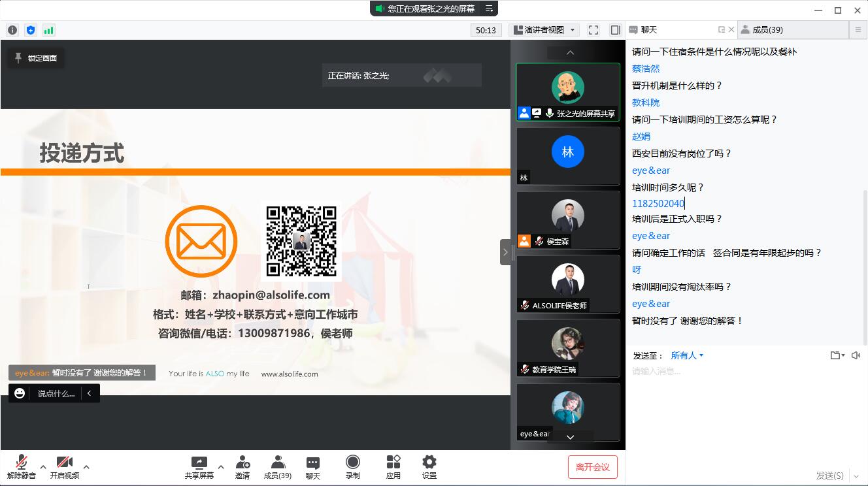This screenshot has width=868, height=486.
Task: Open the 演讲者视图 view dropdown
Action: tap(544, 30)
